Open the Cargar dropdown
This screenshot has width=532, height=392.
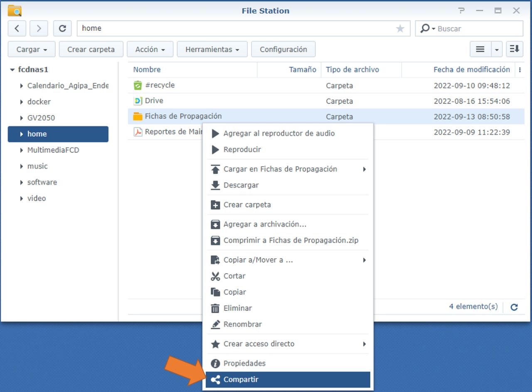click(x=32, y=49)
